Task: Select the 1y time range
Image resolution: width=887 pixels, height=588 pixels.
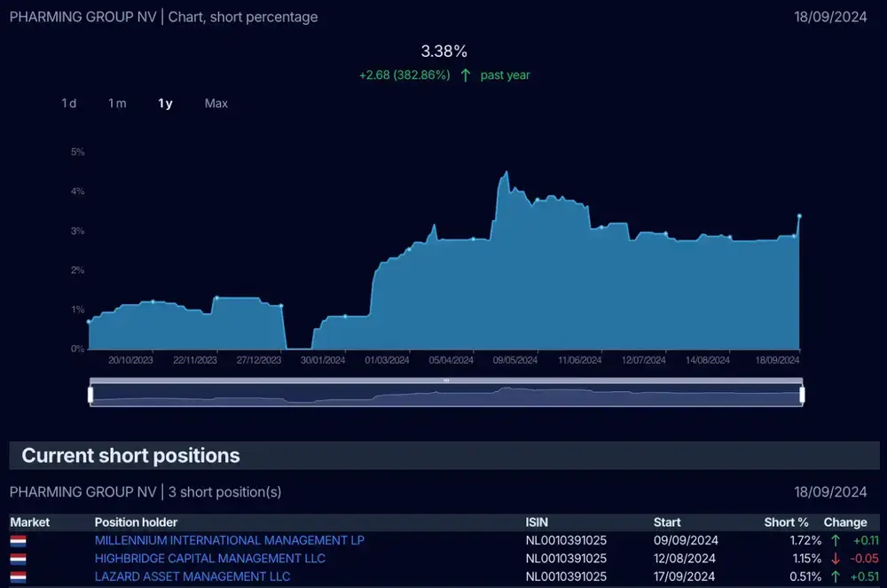Action: [x=165, y=104]
